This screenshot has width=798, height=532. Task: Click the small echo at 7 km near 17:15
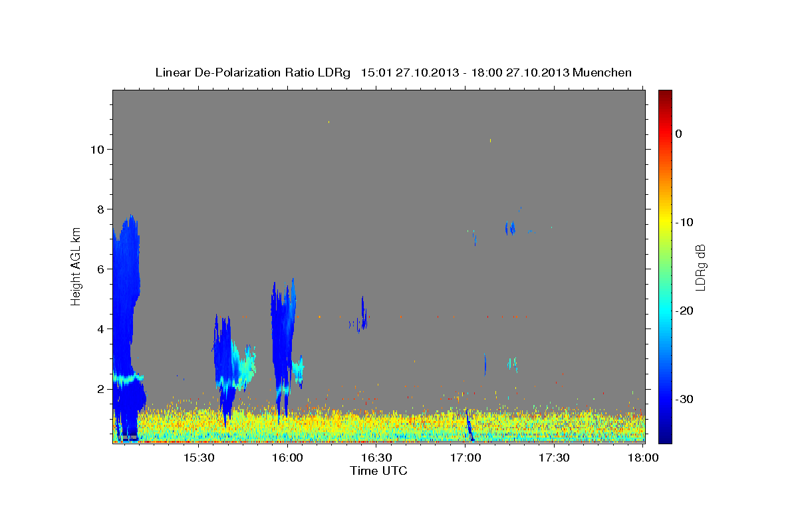tap(510, 228)
